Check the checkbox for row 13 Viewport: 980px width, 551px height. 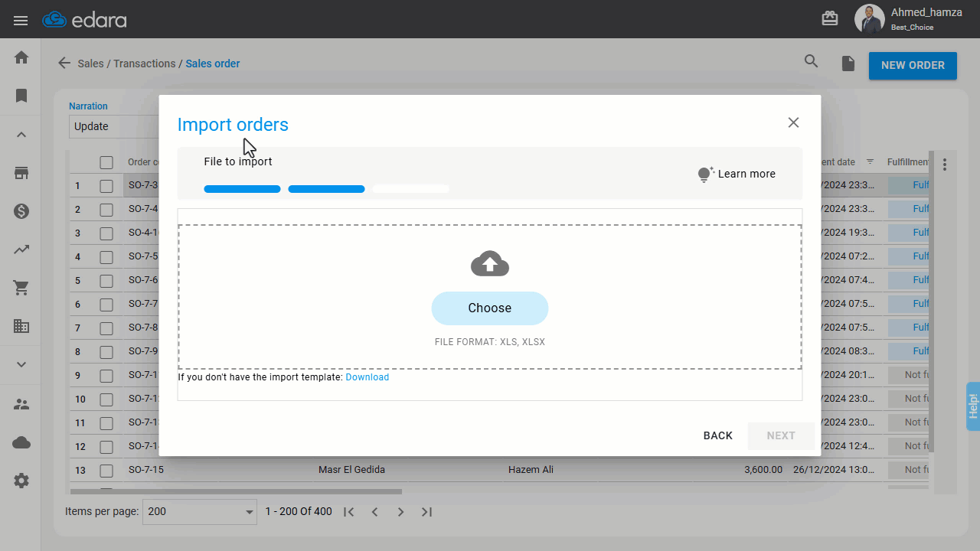point(106,471)
